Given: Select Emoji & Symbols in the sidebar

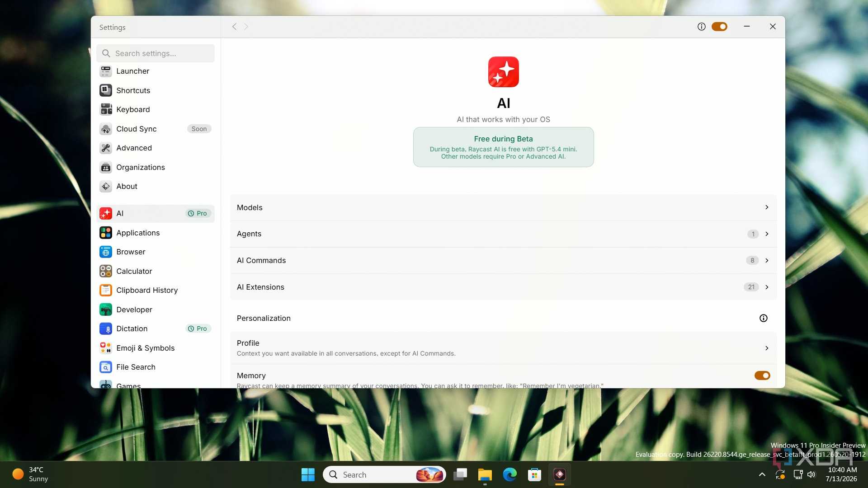Looking at the screenshot, I should coord(156,348).
